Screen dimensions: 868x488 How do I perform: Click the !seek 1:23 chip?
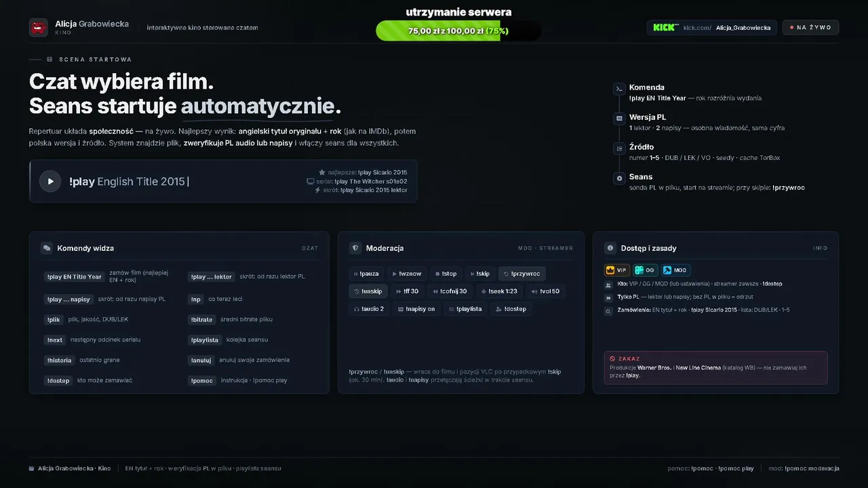point(498,291)
